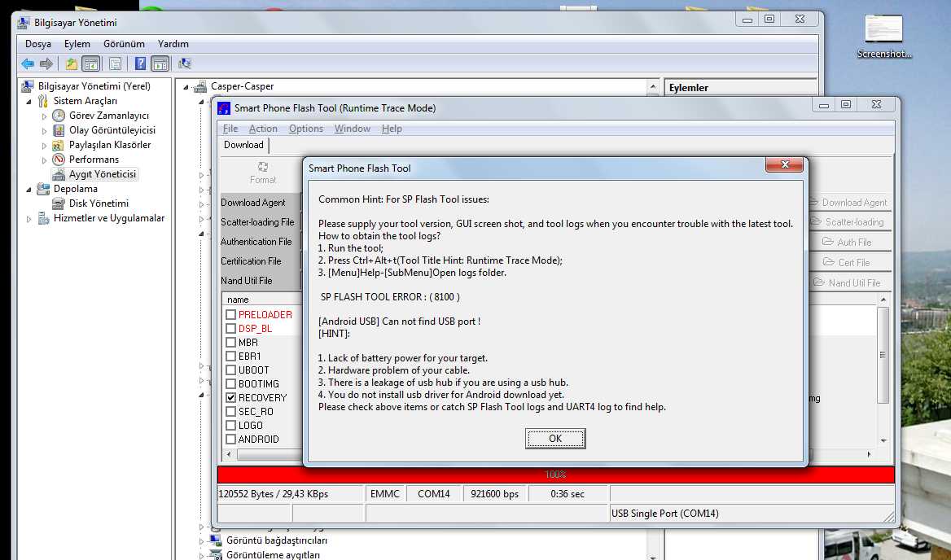
Task: Click the red 100% progress bar
Action: (555, 475)
